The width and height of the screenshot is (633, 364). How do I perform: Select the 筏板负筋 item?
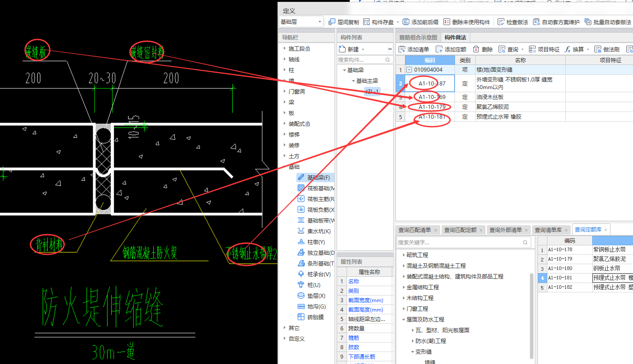click(316, 210)
